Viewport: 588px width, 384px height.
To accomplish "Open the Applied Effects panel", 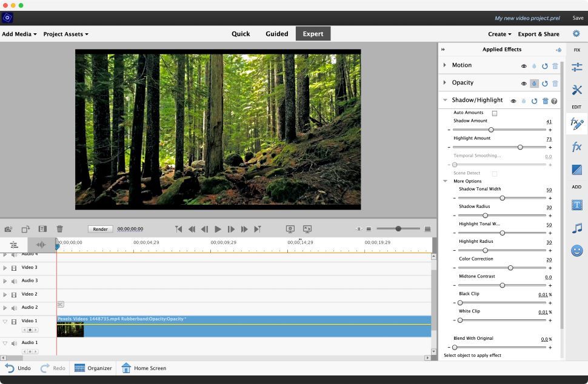I will pyautogui.click(x=576, y=124).
